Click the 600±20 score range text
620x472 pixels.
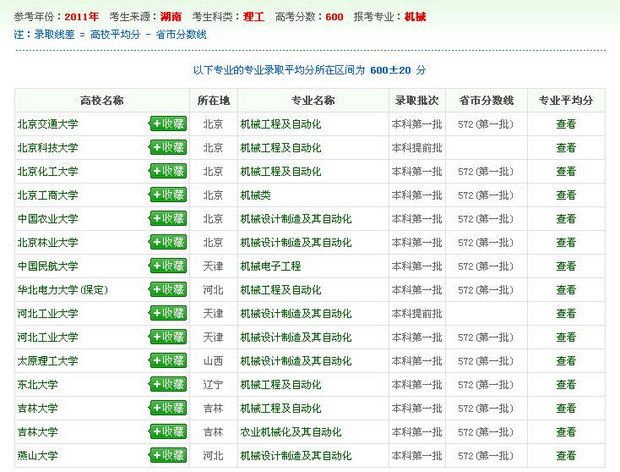pyautogui.click(x=391, y=70)
